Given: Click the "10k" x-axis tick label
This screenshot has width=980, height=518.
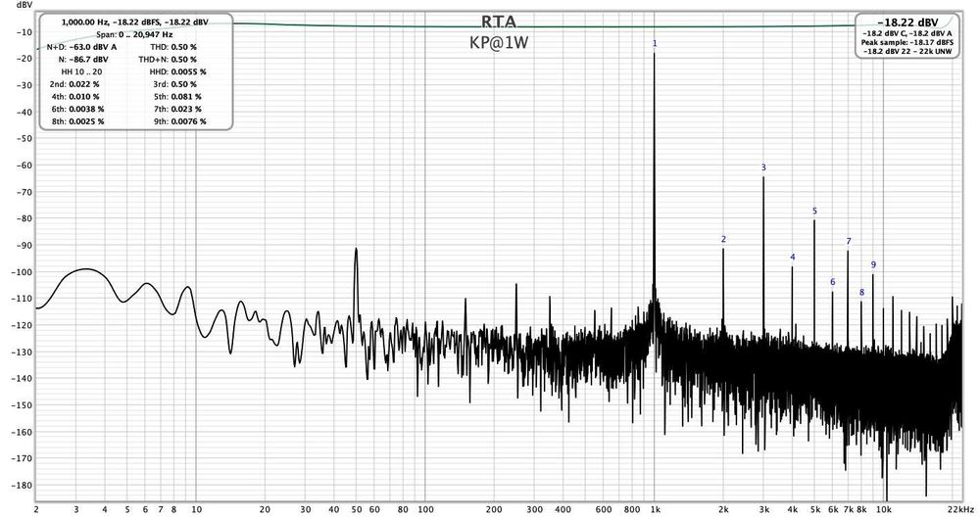Looking at the screenshot, I should tap(883, 510).
